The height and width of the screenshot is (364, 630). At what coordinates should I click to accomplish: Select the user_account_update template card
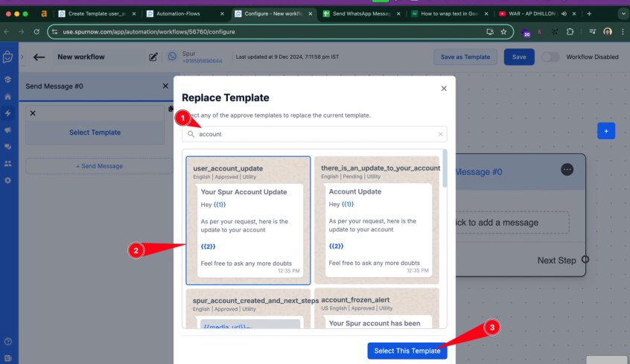[248, 220]
